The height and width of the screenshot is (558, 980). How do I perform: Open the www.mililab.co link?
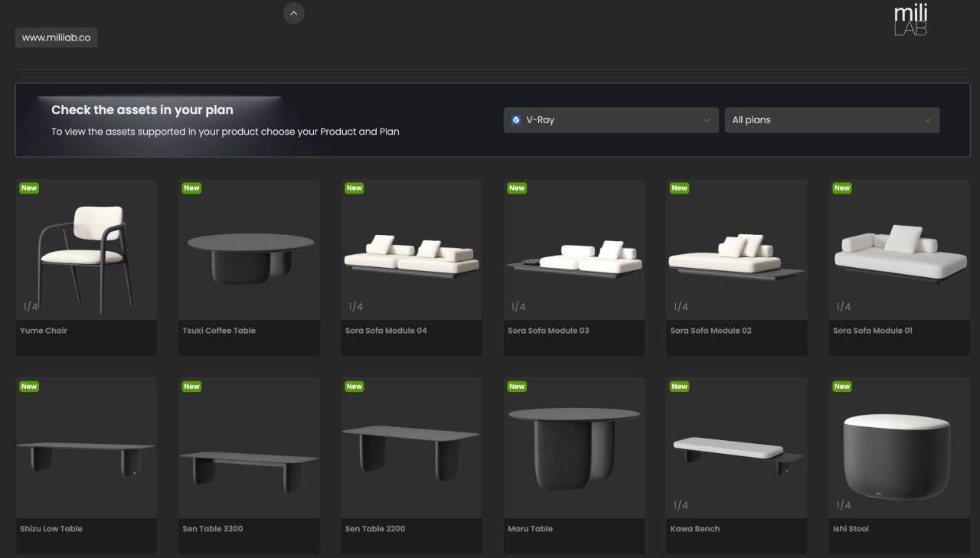(56, 38)
